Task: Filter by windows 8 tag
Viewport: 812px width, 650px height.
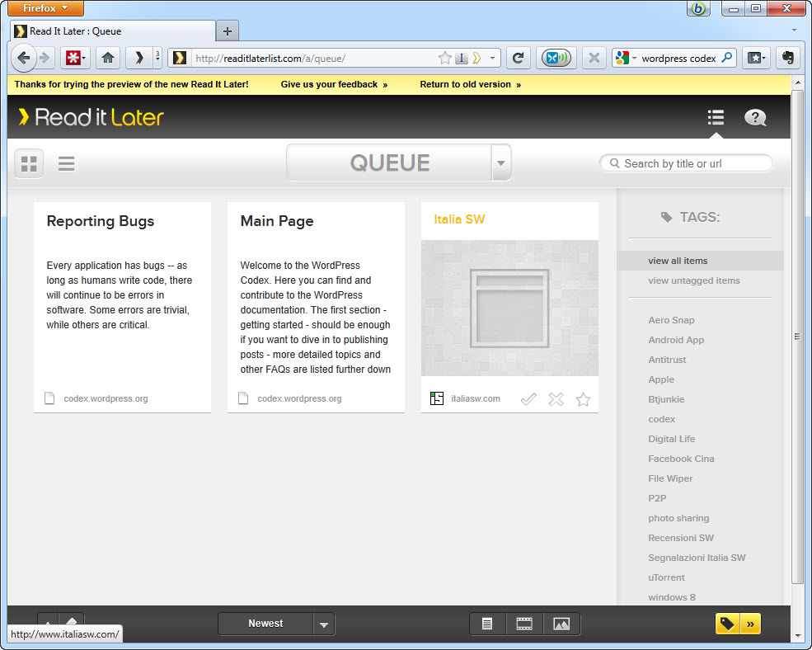Action: coord(672,597)
